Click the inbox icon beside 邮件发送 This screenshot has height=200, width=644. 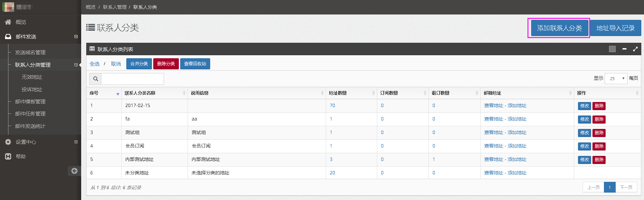click(8, 36)
